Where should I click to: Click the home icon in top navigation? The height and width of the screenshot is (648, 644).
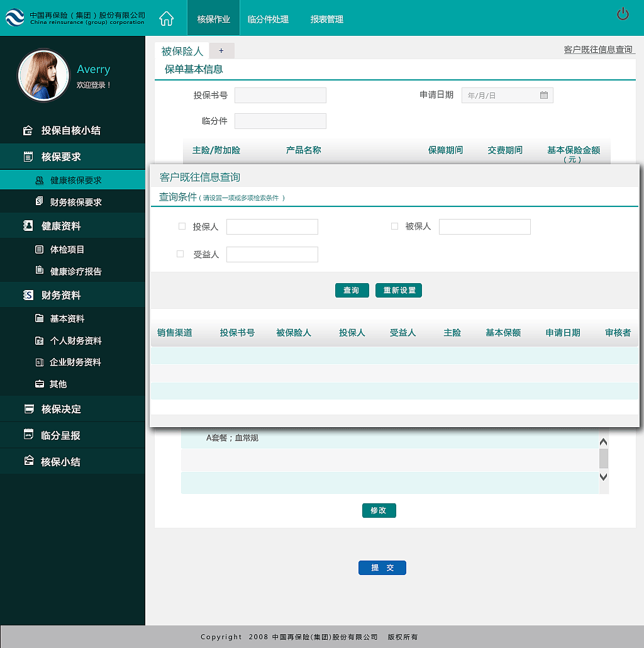[x=166, y=18]
